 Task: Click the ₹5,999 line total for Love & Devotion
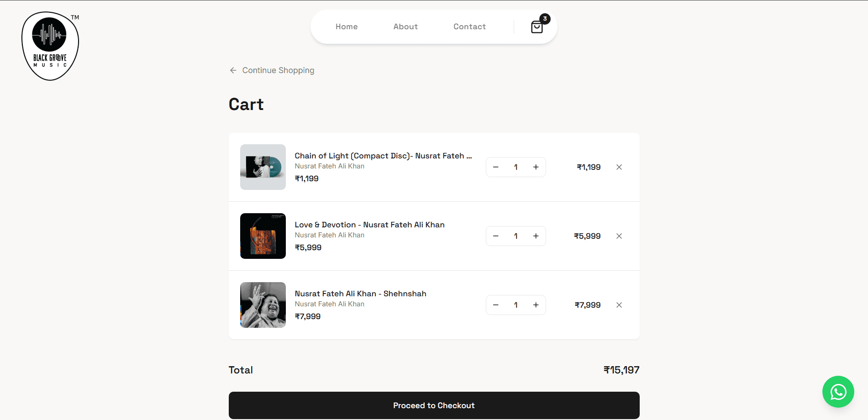click(x=587, y=236)
